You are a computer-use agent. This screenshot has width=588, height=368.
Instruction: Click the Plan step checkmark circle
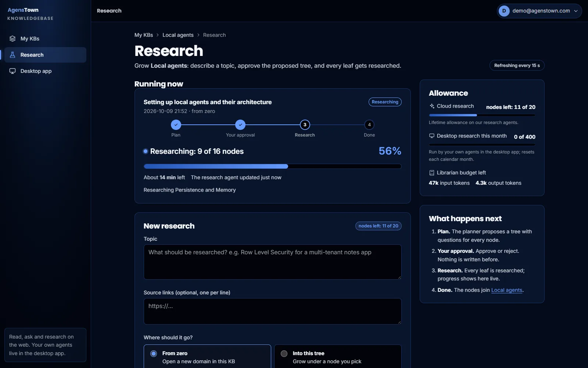tap(176, 125)
